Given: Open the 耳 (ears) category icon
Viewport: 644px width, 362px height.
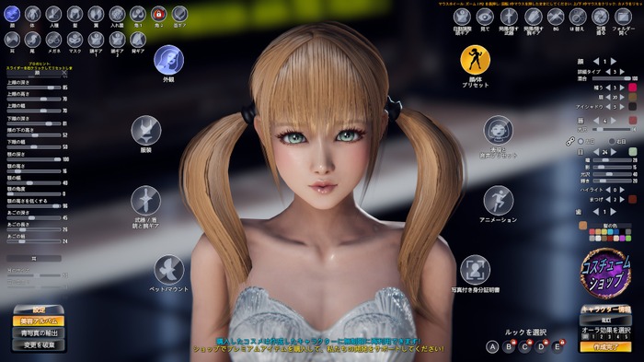Looking at the screenshot, I should click(12, 40).
